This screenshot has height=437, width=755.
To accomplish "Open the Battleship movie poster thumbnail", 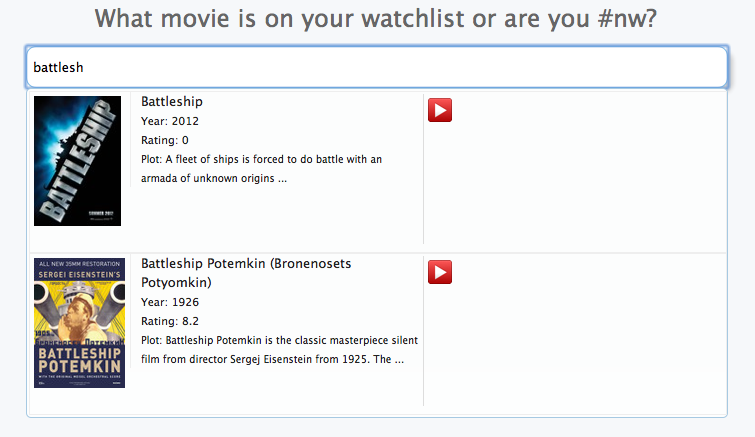I will pos(78,161).
